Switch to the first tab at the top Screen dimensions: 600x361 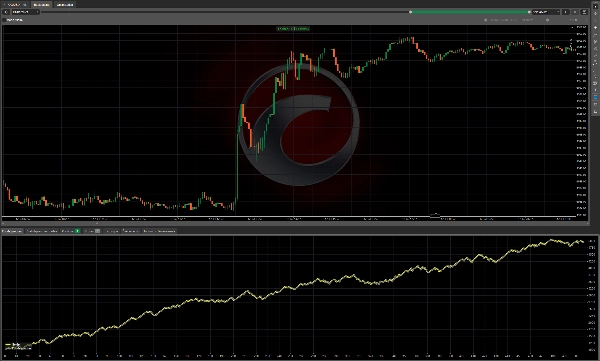point(15,5)
